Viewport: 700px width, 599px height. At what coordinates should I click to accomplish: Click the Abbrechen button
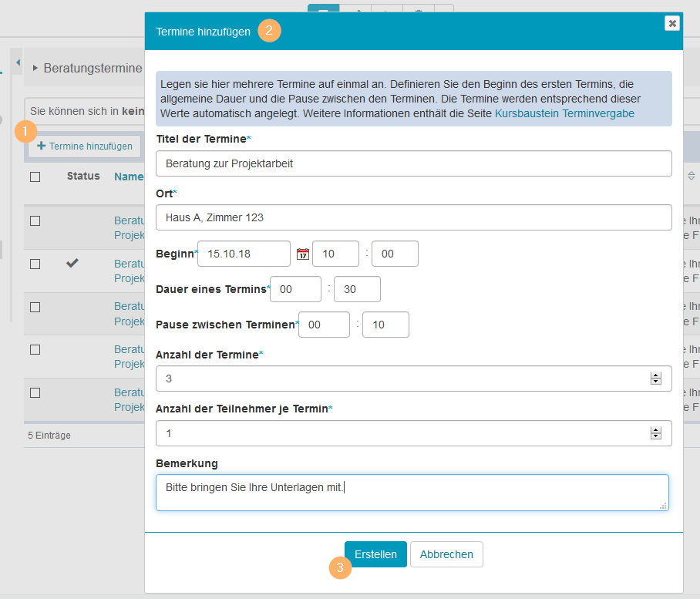click(446, 554)
